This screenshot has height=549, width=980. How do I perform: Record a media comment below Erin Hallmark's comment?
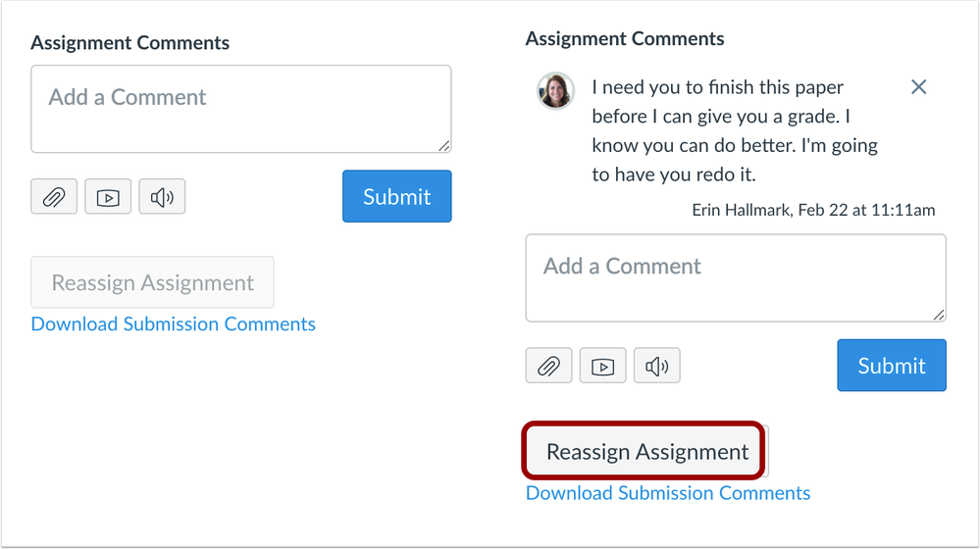pos(602,367)
